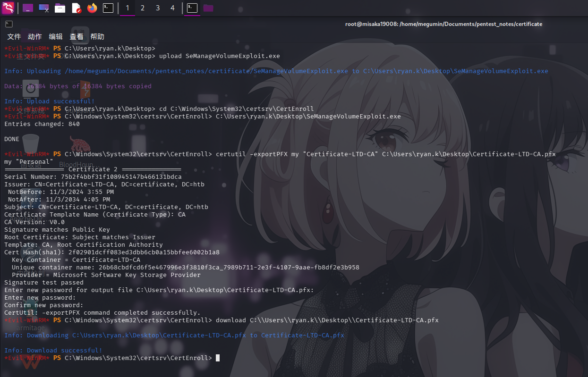Click the 'Entries changed: 840' output line
This screenshot has width=588, height=377.
pyautogui.click(x=42, y=124)
